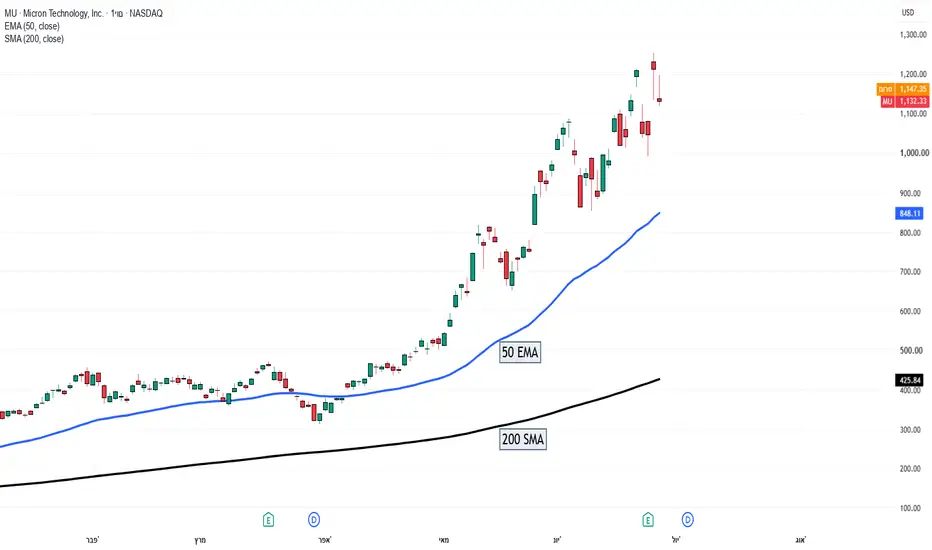
Task: Click the 'אוג month label on time axis
Action: [801, 540]
